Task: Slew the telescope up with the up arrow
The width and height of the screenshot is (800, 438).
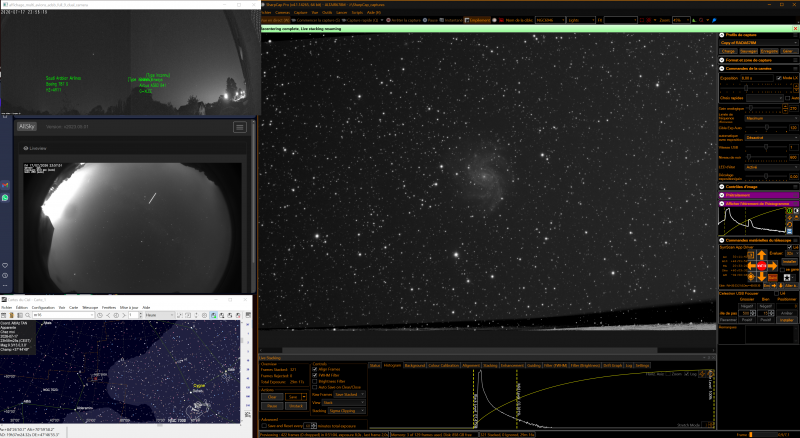Action: tap(762, 255)
